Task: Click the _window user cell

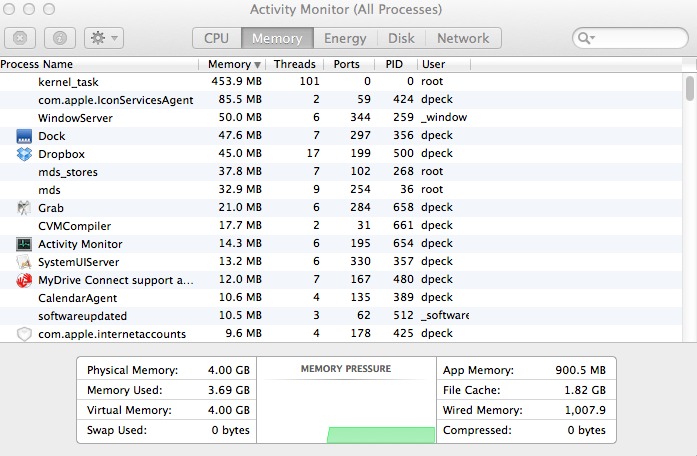Action: [444, 117]
